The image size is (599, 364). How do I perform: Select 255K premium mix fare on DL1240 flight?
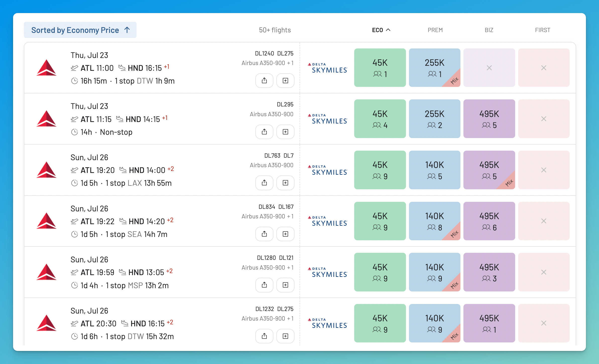(x=435, y=68)
